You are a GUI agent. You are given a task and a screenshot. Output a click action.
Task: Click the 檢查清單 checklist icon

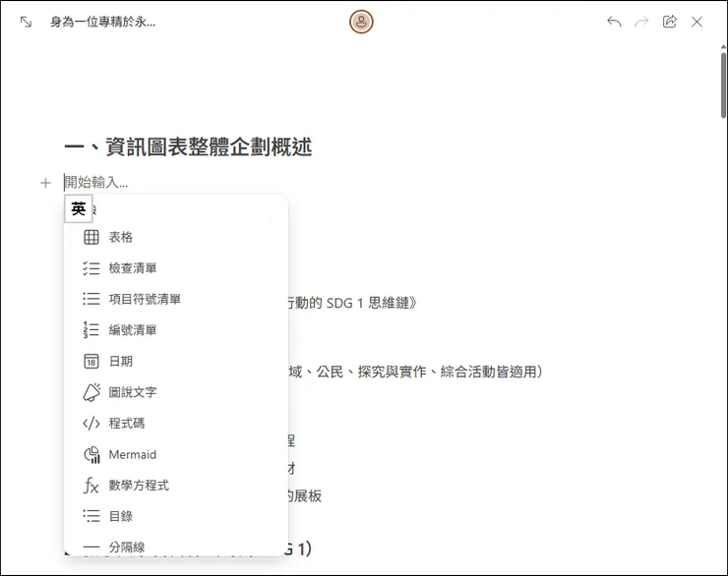point(91,268)
